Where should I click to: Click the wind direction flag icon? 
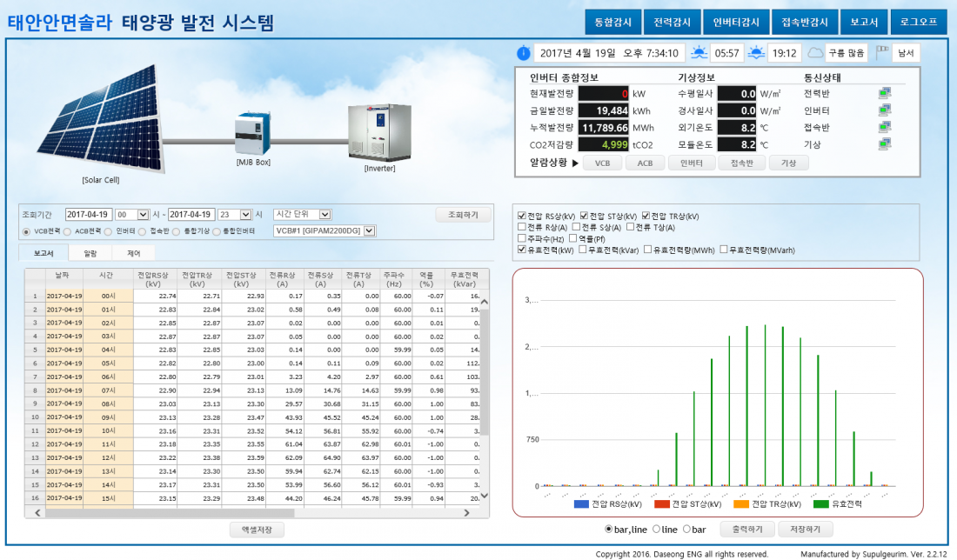(883, 53)
